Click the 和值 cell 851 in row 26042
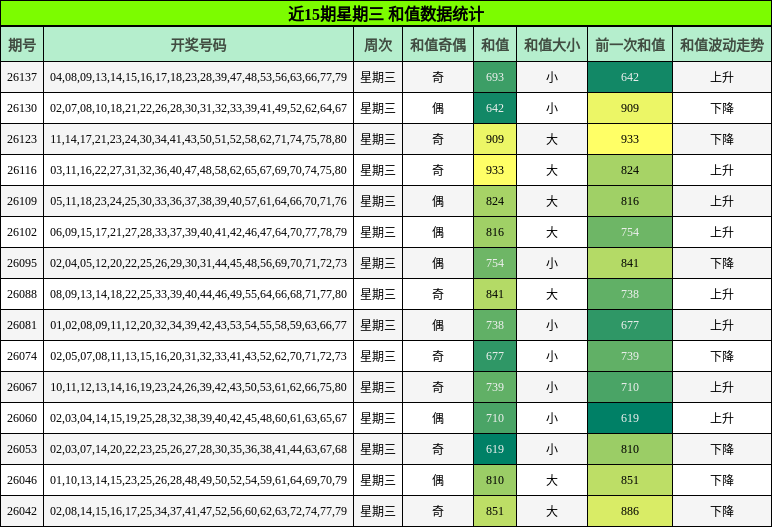The image size is (772, 527). click(495, 511)
